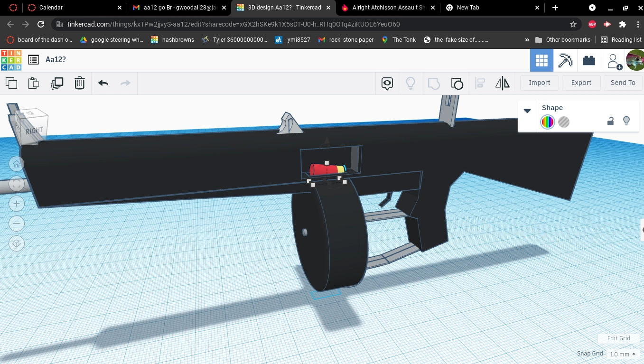Image resolution: width=644 pixels, height=364 pixels.
Task: Undo the last action
Action: tap(103, 83)
